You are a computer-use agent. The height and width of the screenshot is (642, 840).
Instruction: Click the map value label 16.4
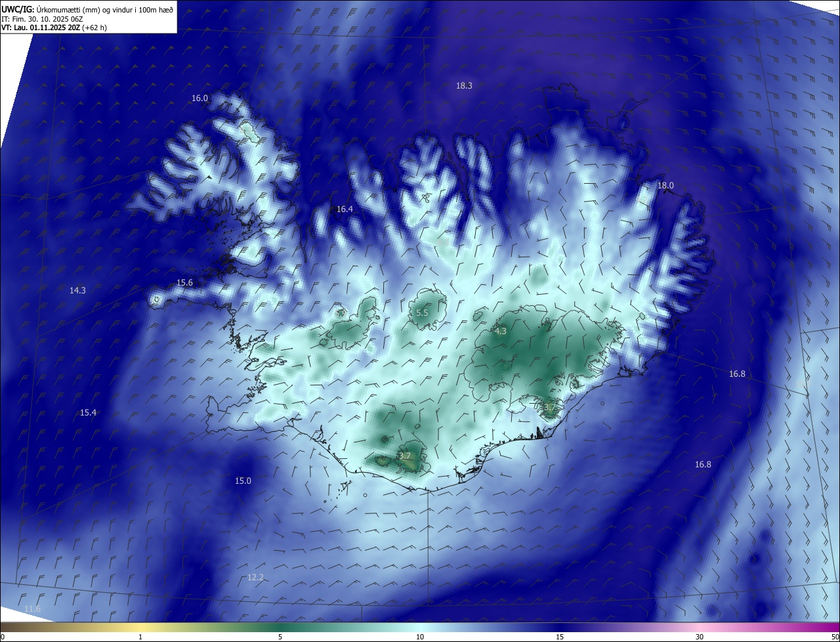pyautogui.click(x=345, y=209)
